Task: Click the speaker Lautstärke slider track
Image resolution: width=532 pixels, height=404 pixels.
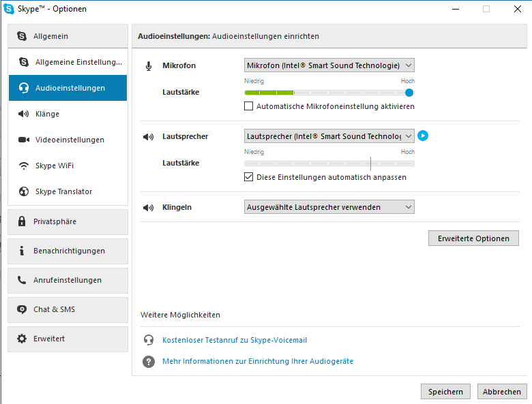Action: click(x=329, y=164)
